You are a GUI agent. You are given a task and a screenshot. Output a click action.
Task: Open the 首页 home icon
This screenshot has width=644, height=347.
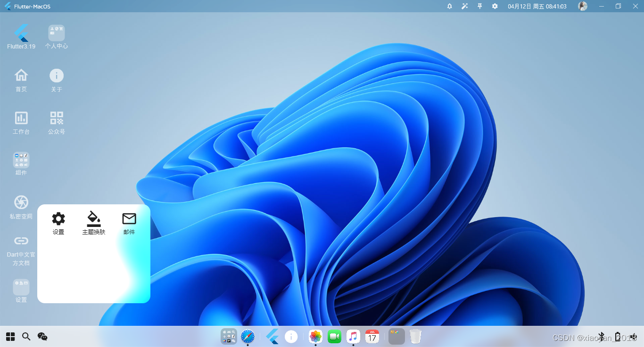point(21,80)
